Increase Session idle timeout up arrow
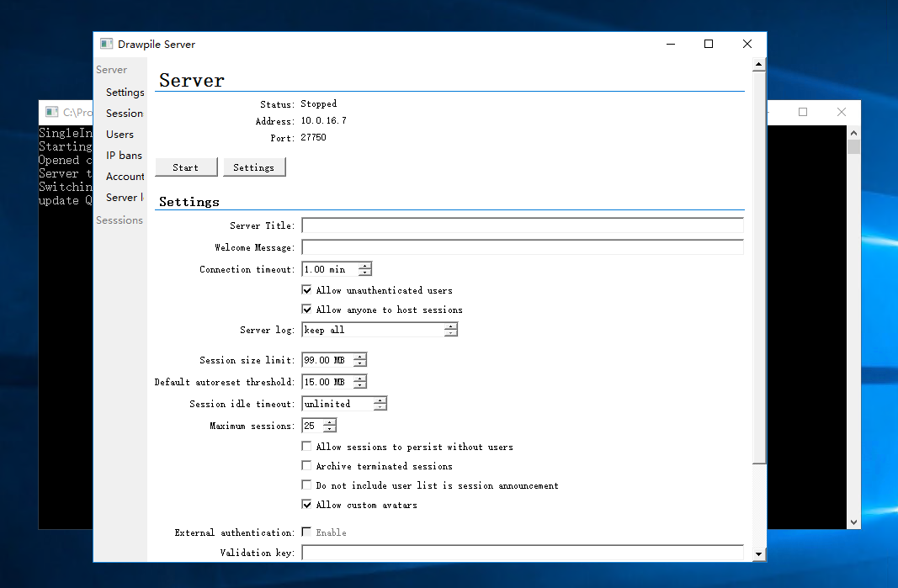 (x=380, y=400)
